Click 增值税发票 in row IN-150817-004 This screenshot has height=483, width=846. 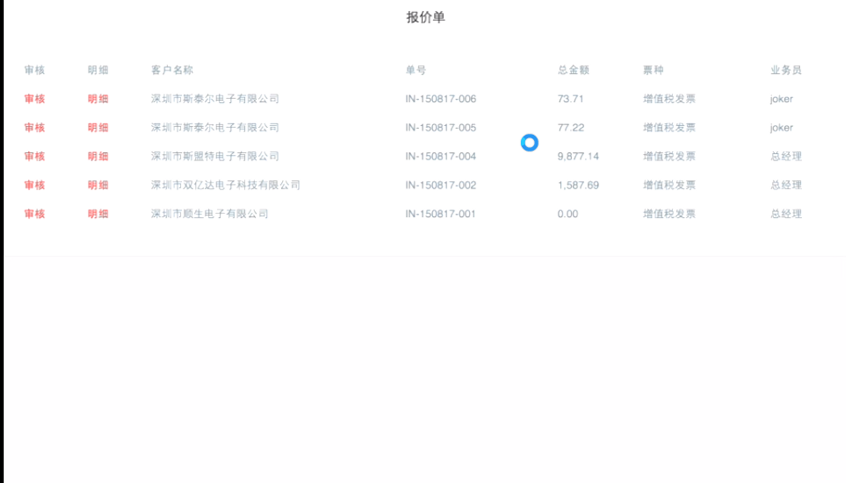point(669,156)
